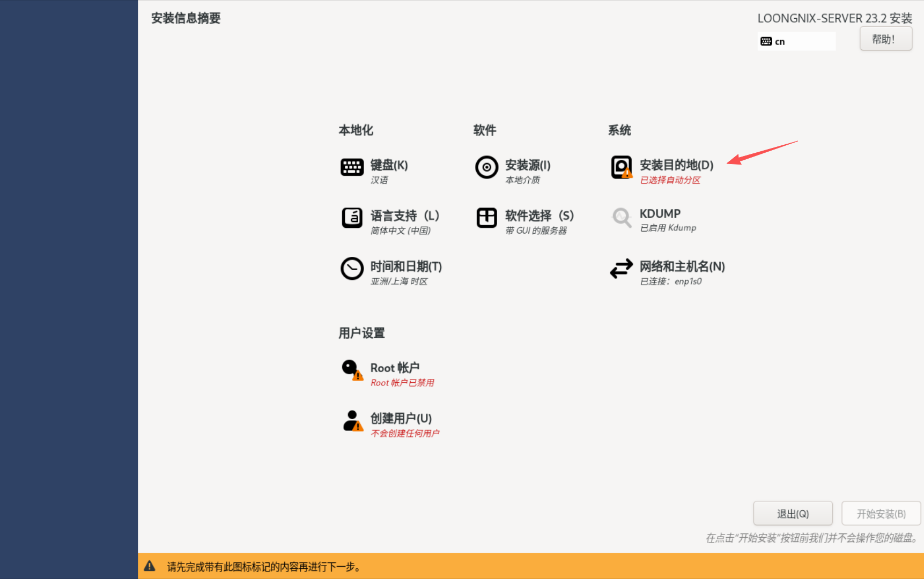Open the 安装目的地(D) label text

coord(676,165)
